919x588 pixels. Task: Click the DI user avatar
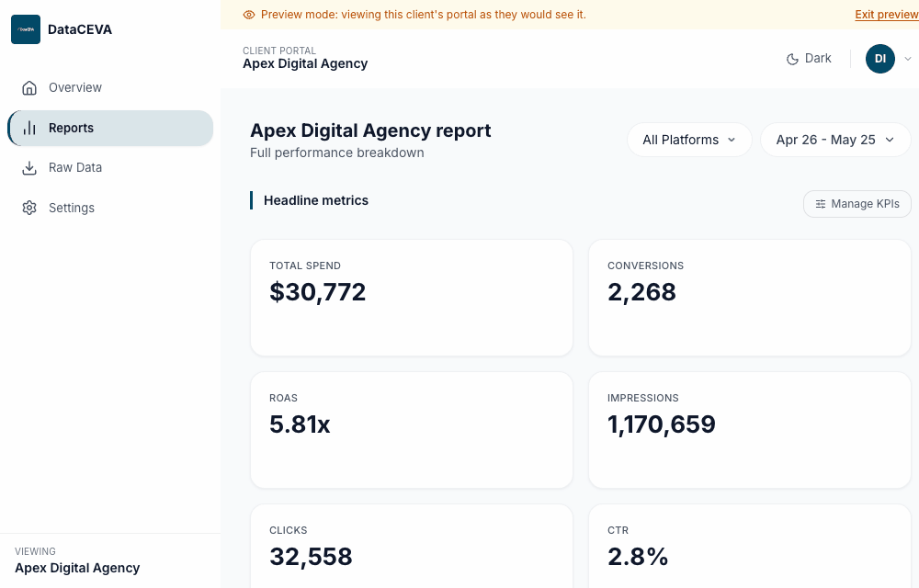(880, 59)
